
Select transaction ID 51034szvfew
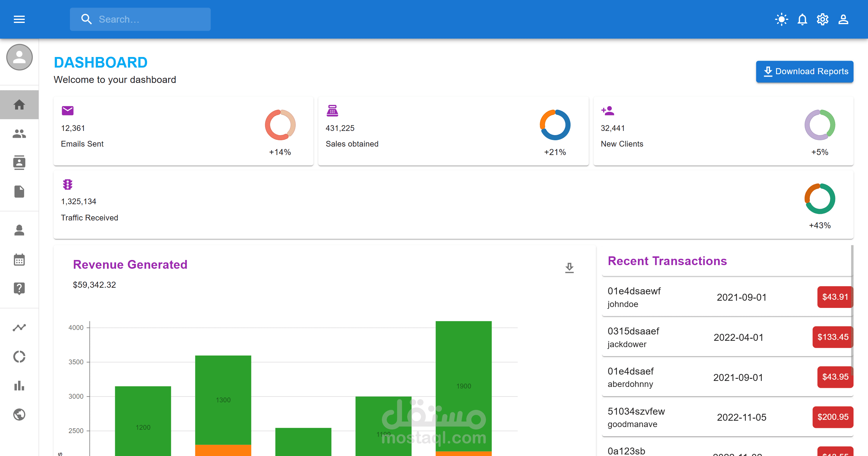tap(636, 411)
